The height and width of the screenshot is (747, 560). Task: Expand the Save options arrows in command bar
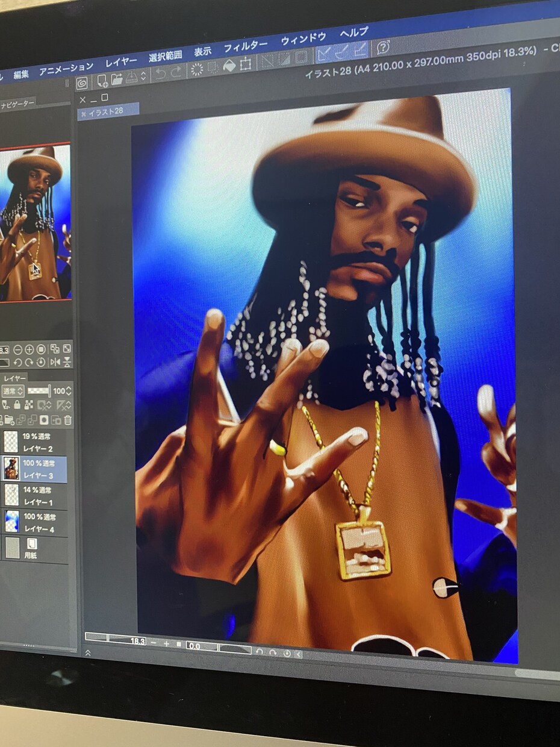point(143,76)
